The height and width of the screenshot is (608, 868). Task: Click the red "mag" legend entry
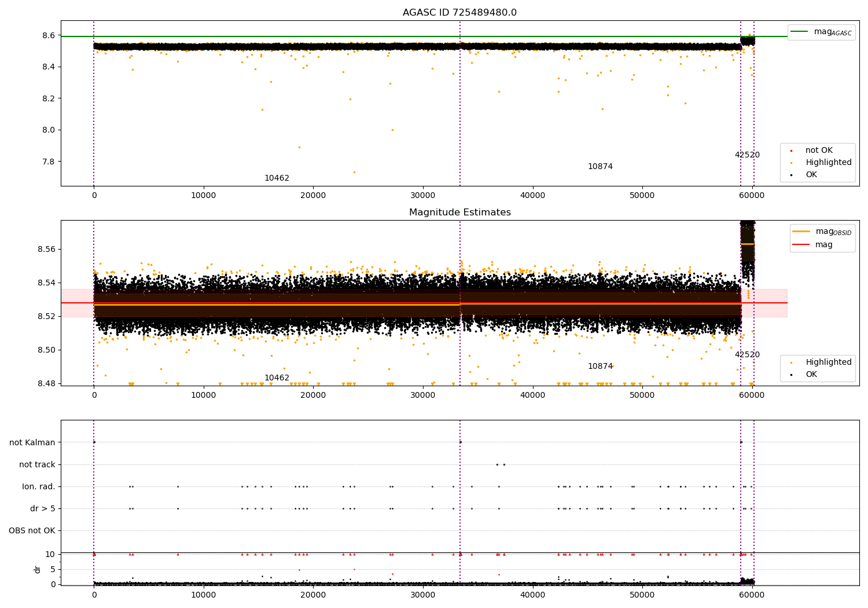823,245
